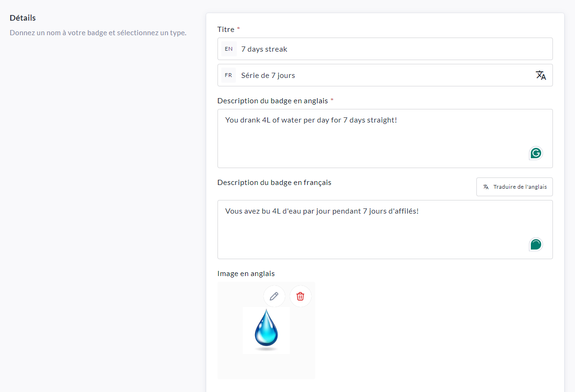The height and width of the screenshot is (392, 575).
Task: Click the "Détails" section heading
Action: pyautogui.click(x=23, y=18)
